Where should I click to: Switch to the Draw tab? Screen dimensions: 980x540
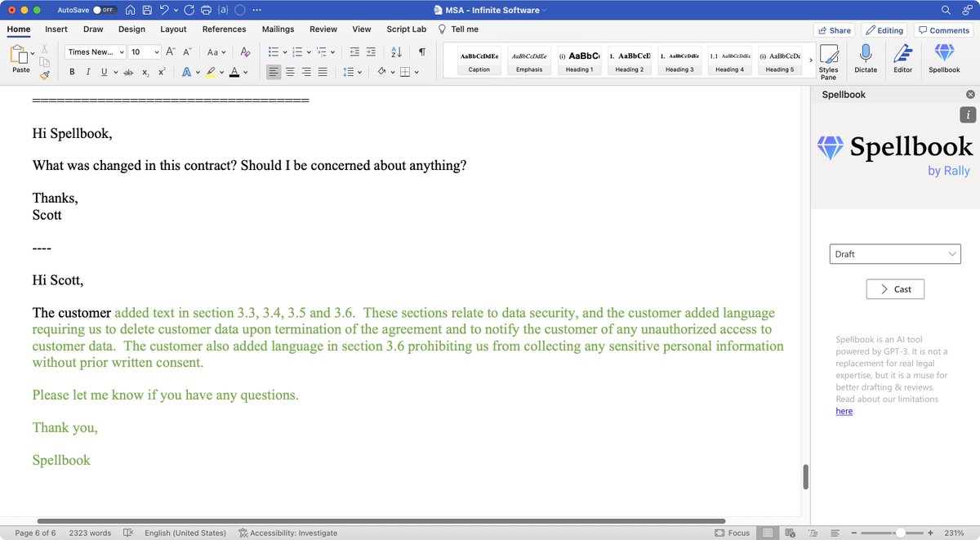93,29
